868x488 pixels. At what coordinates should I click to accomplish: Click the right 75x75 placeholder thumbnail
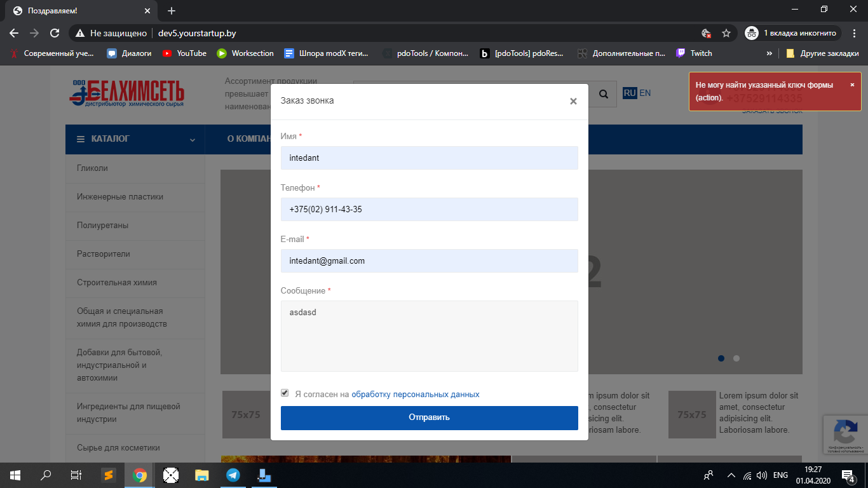691,414
